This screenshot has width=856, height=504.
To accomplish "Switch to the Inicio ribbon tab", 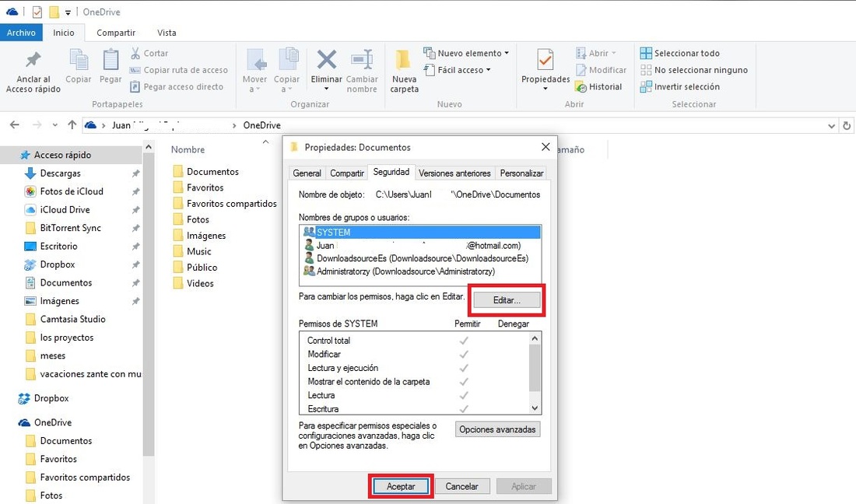I will (x=63, y=33).
